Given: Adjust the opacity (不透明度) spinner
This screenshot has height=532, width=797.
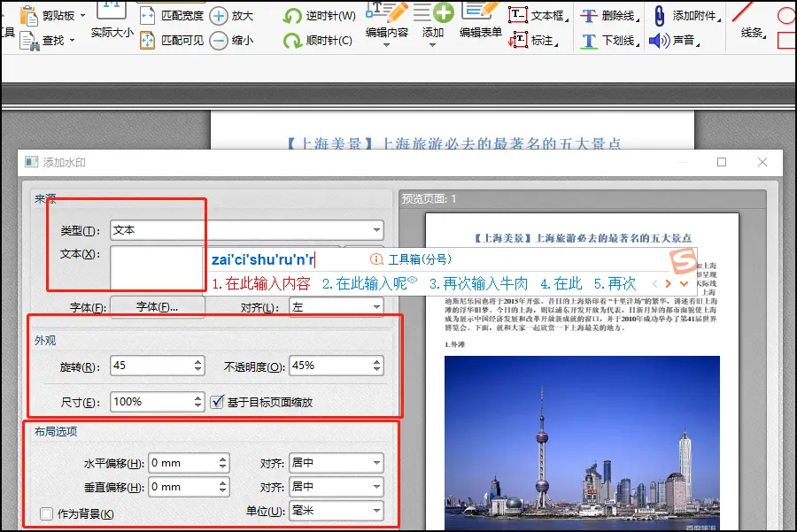Looking at the screenshot, I should pos(376,366).
